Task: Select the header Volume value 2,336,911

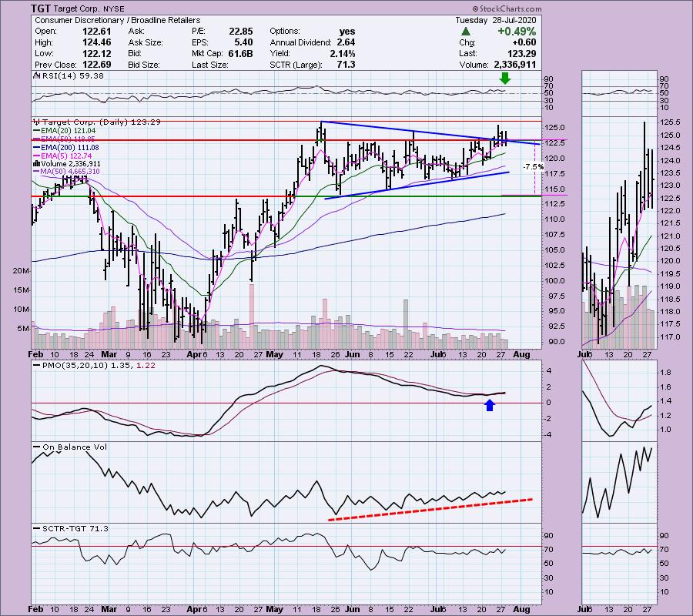Action: tap(515, 65)
